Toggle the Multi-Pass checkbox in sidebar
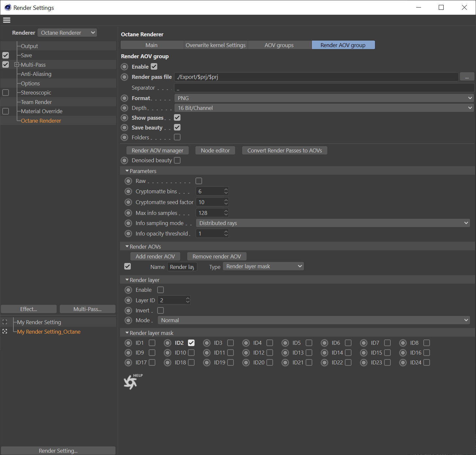The width and height of the screenshot is (476, 455). (6, 64)
